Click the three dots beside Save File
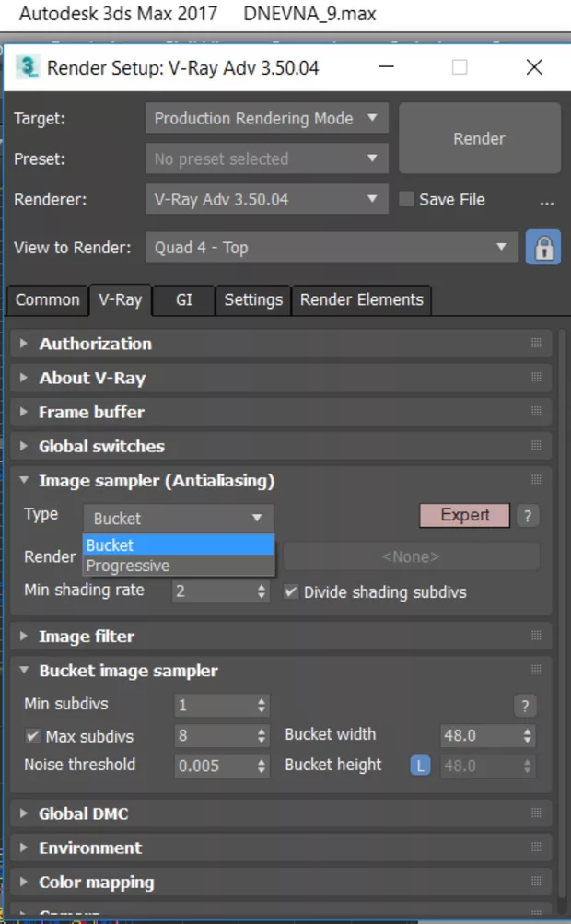 [x=547, y=200]
